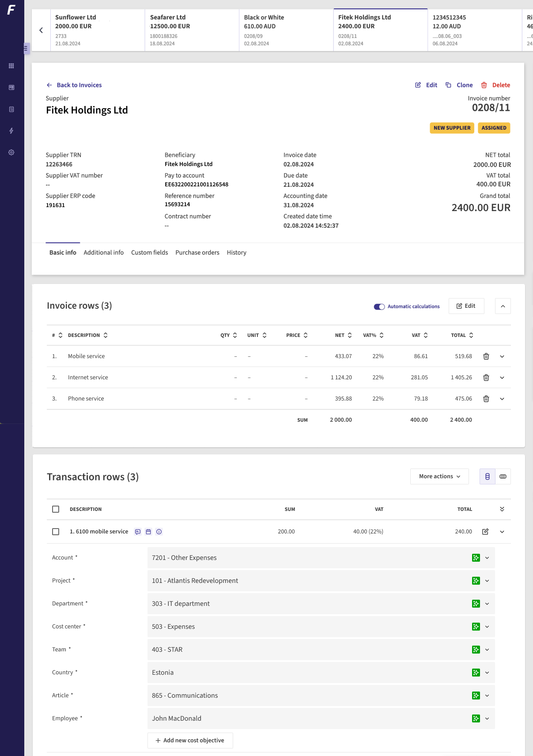Viewport: 533px width, 756px height.
Task: Open the More actions dropdown
Action: [x=439, y=476]
